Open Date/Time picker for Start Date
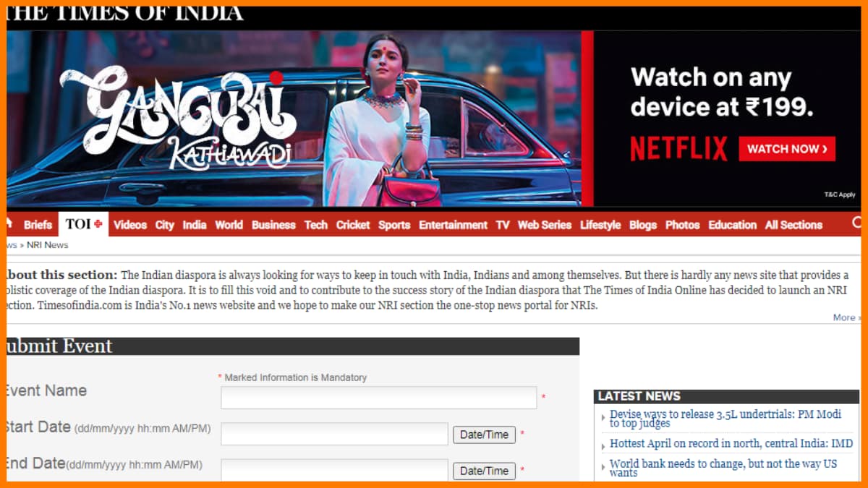Viewport: 868px width, 488px height. pos(483,434)
